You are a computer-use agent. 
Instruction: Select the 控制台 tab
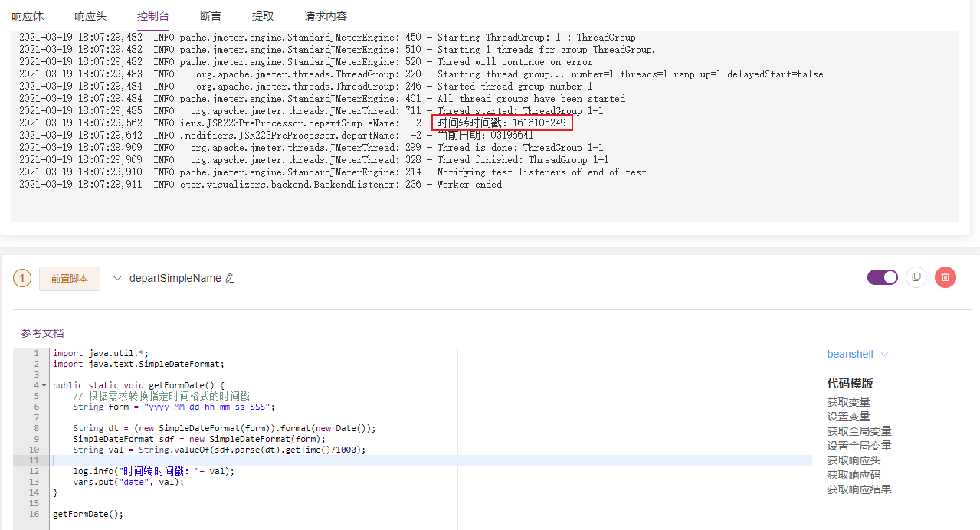153,16
